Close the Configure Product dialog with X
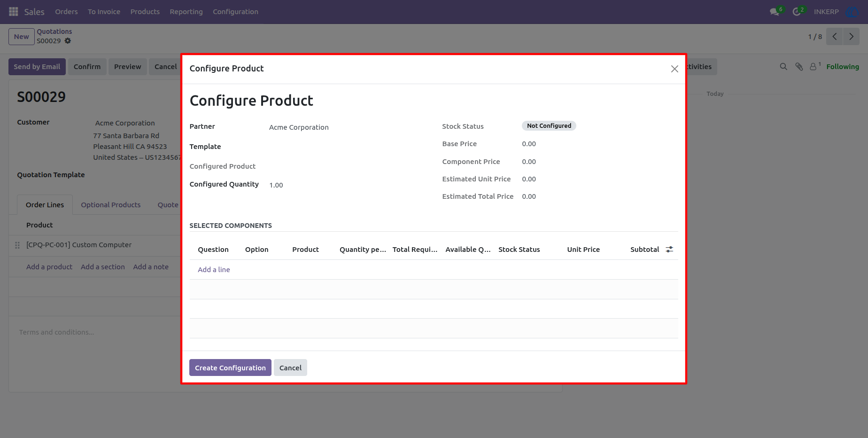This screenshot has width=868, height=438. coord(674,69)
